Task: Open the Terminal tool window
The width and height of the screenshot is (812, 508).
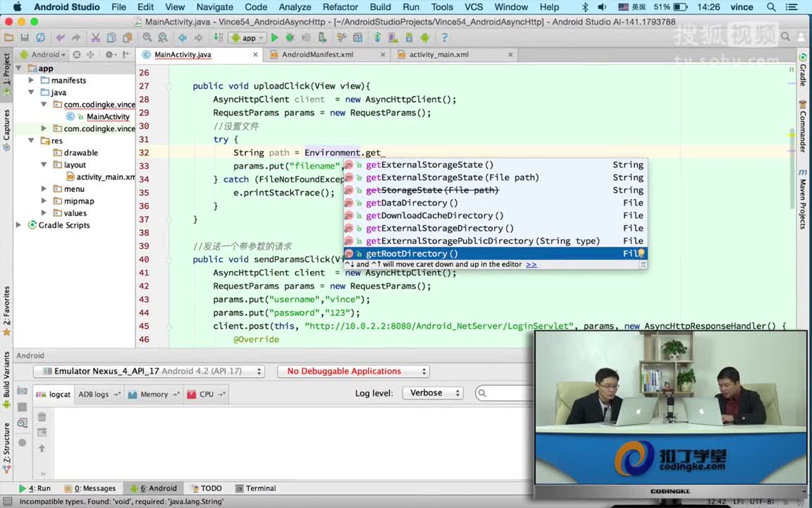Action: (256, 488)
